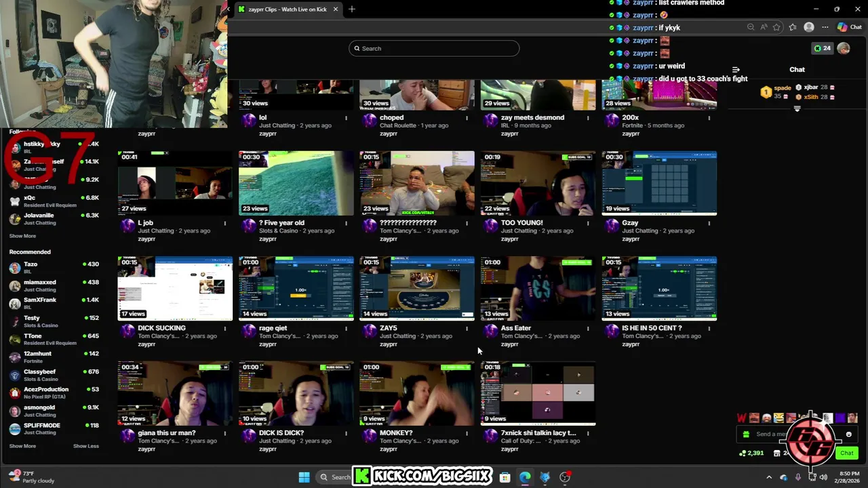Open the Copilot Chat button

tap(850, 27)
